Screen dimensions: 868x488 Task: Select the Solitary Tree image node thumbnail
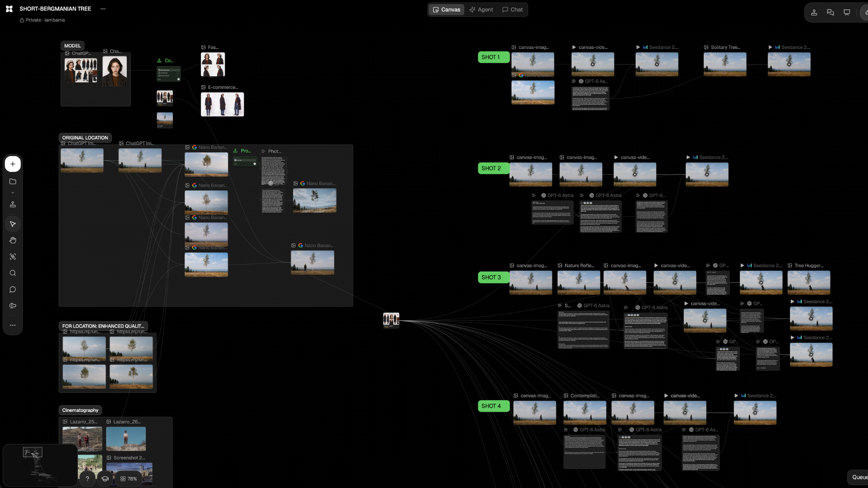[725, 64]
